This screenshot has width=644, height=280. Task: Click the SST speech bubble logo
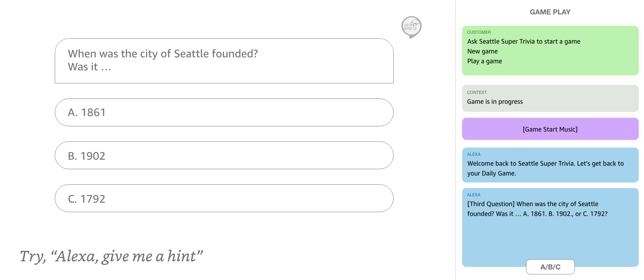tap(411, 27)
